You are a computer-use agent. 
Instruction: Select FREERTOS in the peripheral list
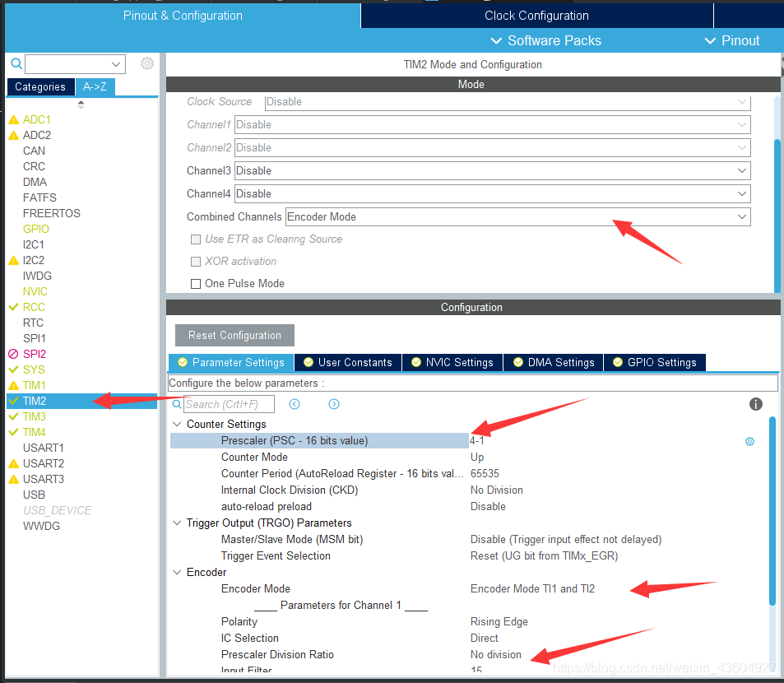coord(52,213)
